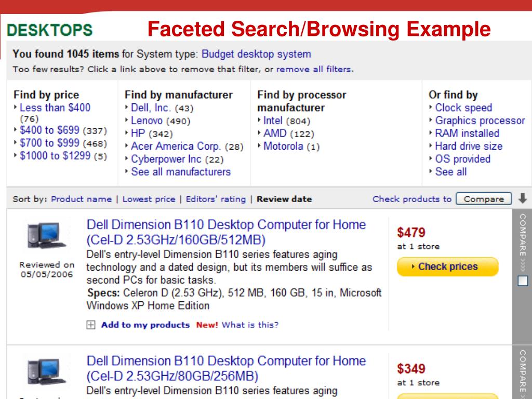Viewport: 532px width, 399px height.
Task: Select the $700 to $999 price range
Action: (x=49, y=143)
